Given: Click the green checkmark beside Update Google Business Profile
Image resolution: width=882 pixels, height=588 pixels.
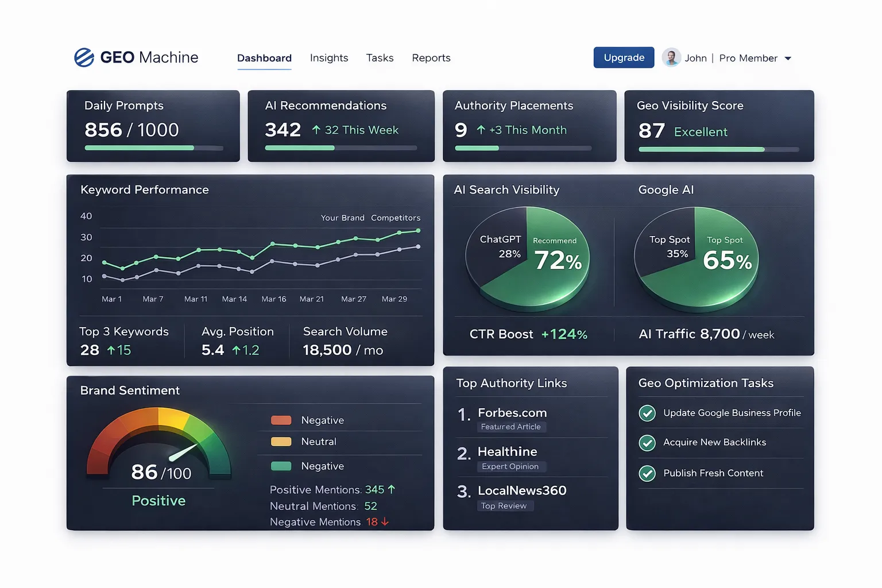Looking at the screenshot, I should click(x=647, y=413).
